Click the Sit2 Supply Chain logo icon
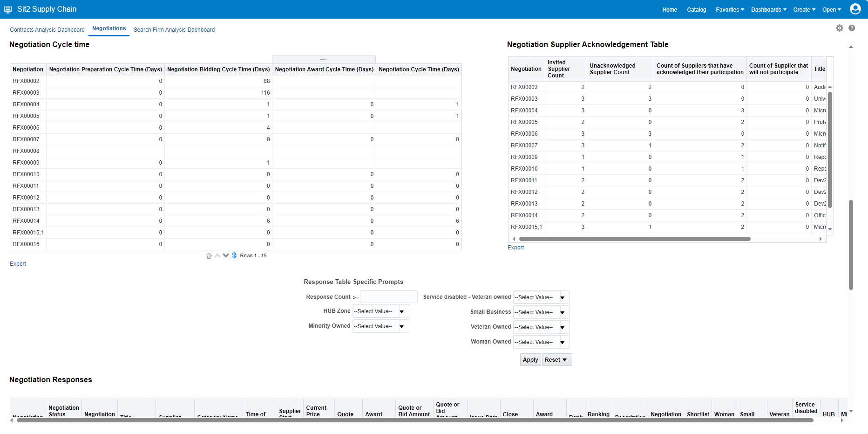 (7, 9)
